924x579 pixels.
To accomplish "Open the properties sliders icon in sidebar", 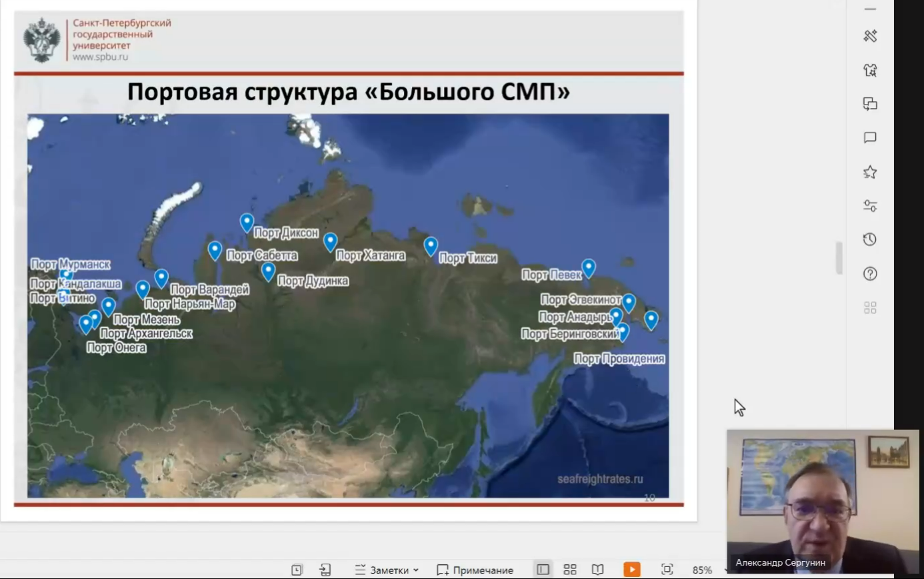I will (870, 206).
